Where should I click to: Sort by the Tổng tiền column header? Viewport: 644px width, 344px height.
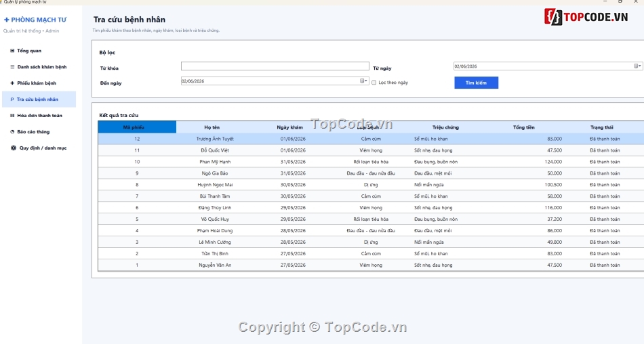click(x=523, y=127)
